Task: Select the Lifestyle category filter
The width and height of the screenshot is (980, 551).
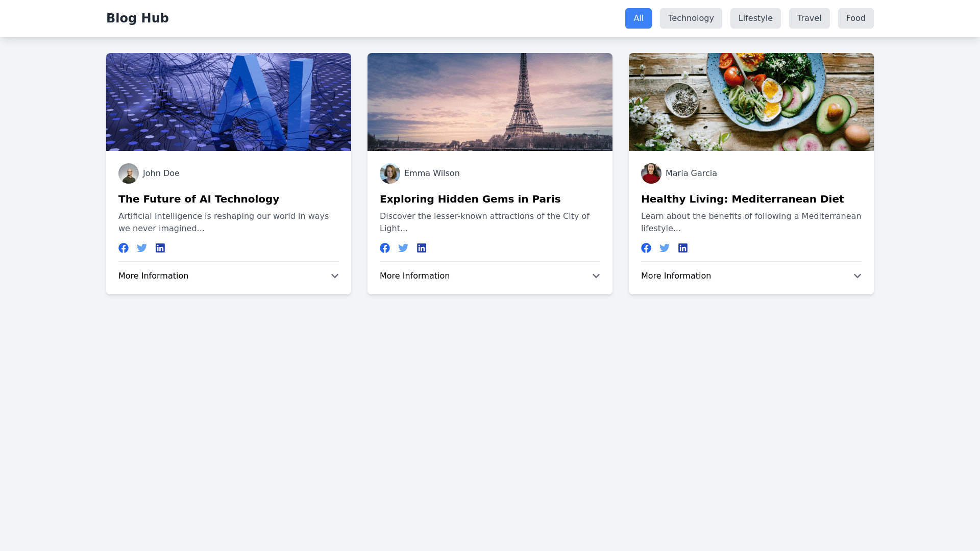Action: [x=755, y=18]
